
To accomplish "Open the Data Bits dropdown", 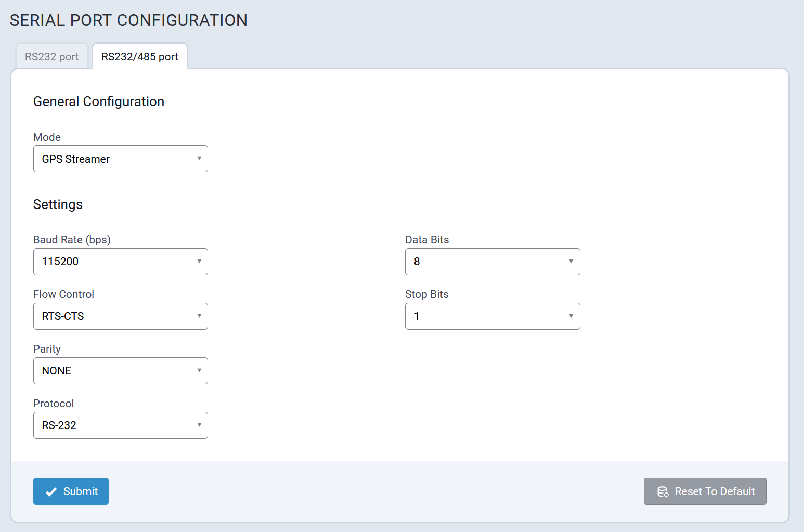I will click(492, 262).
